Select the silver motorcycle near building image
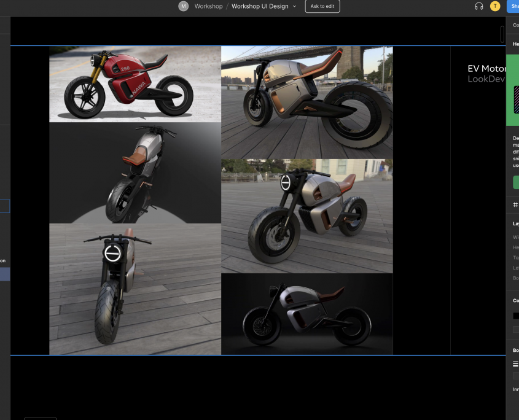The height and width of the screenshot is (420, 519). [x=306, y=216]
